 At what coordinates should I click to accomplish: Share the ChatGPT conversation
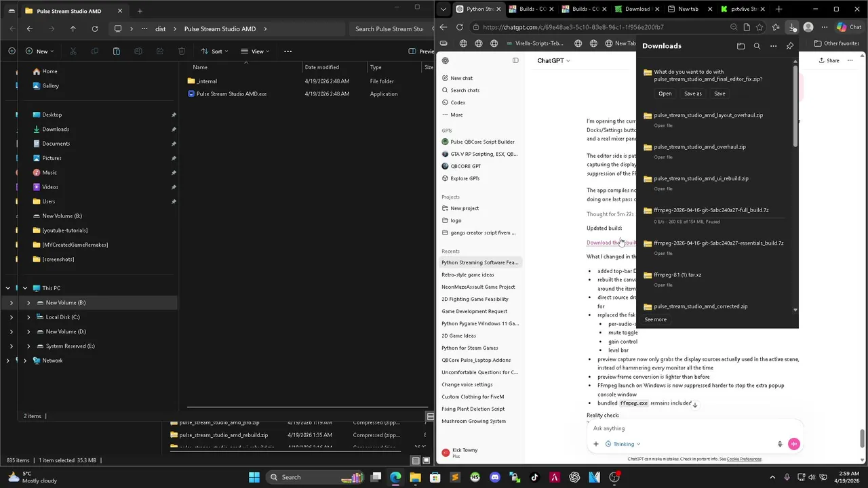[829, 60]
